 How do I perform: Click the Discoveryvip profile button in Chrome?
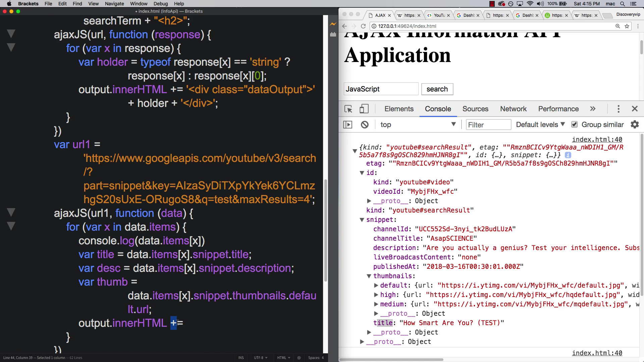pyautogui.click(x=628, y=14)
